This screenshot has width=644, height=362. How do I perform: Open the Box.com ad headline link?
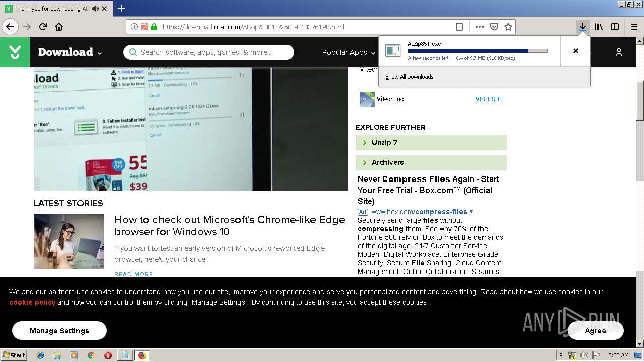[428, 190]
